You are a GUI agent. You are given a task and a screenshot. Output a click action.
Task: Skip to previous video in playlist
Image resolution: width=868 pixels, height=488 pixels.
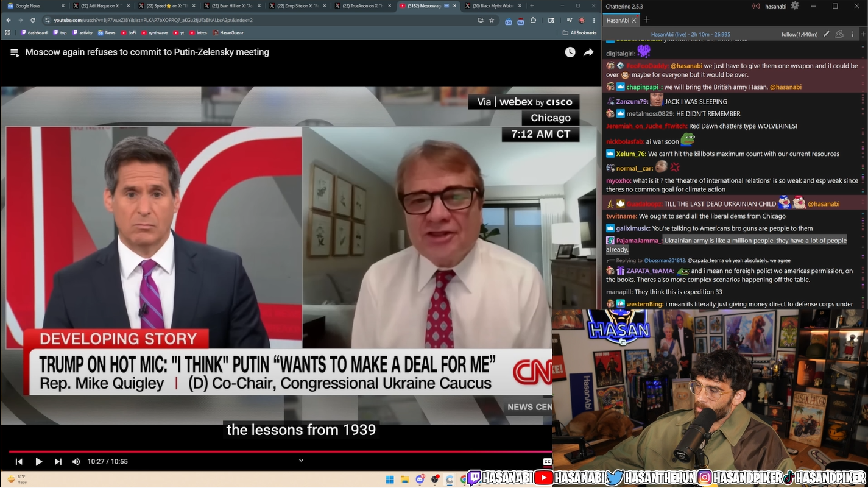pyautogui.click(x=19, y=462)
